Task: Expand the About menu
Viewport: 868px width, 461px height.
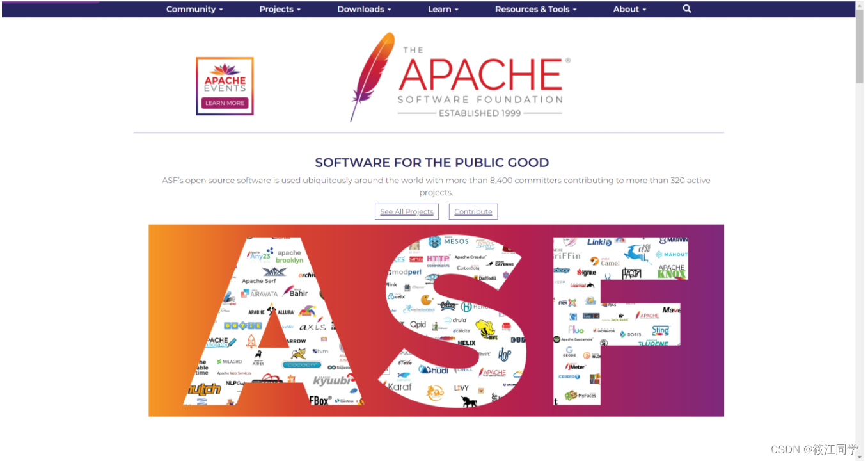Action: tap(629, 9)
